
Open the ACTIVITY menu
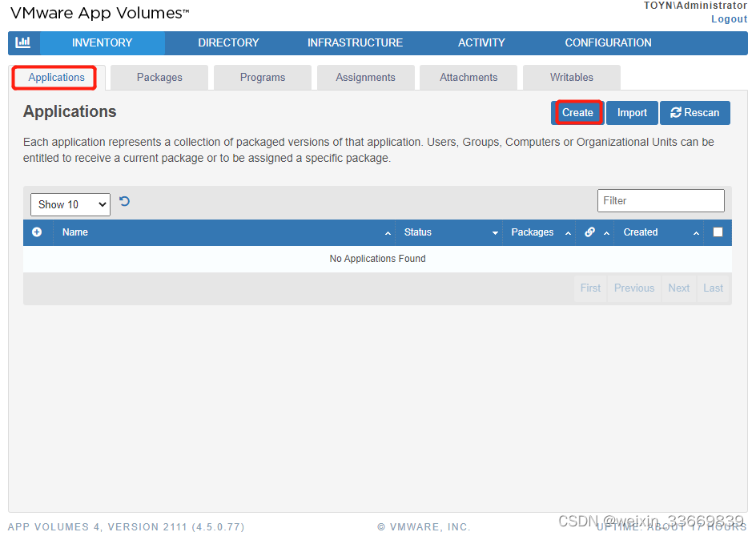[x=481, y=42]
